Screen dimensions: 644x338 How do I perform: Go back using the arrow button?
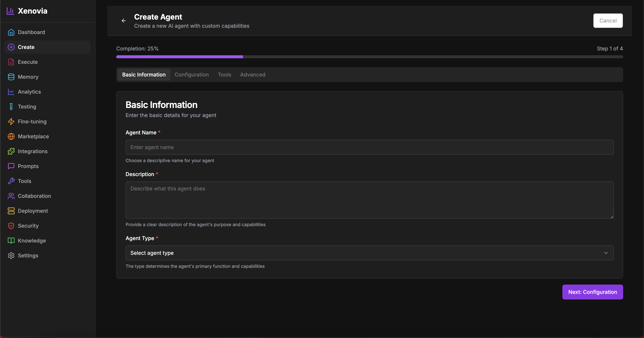124,21
